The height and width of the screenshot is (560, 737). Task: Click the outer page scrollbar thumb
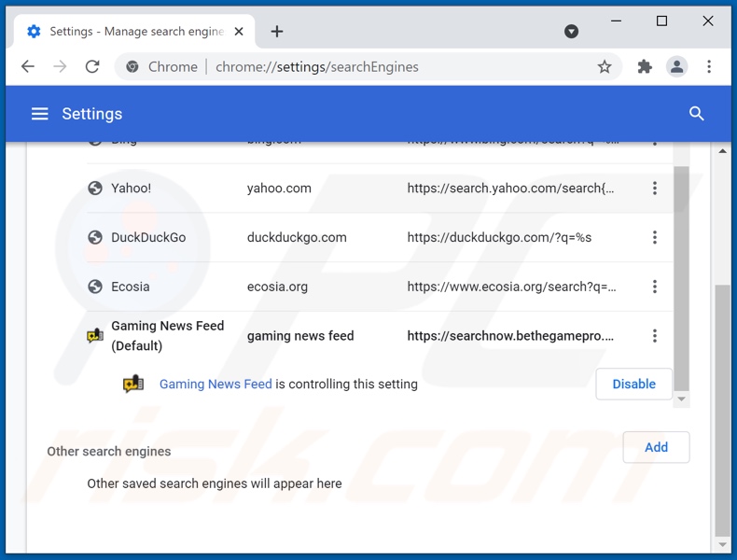[x=722, y=410]
